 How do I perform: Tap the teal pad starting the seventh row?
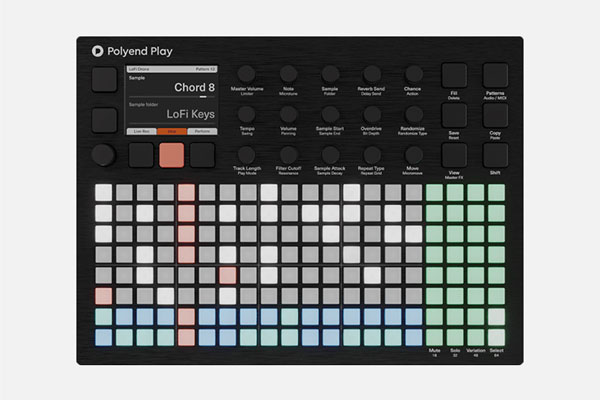(x=104, y=317)
